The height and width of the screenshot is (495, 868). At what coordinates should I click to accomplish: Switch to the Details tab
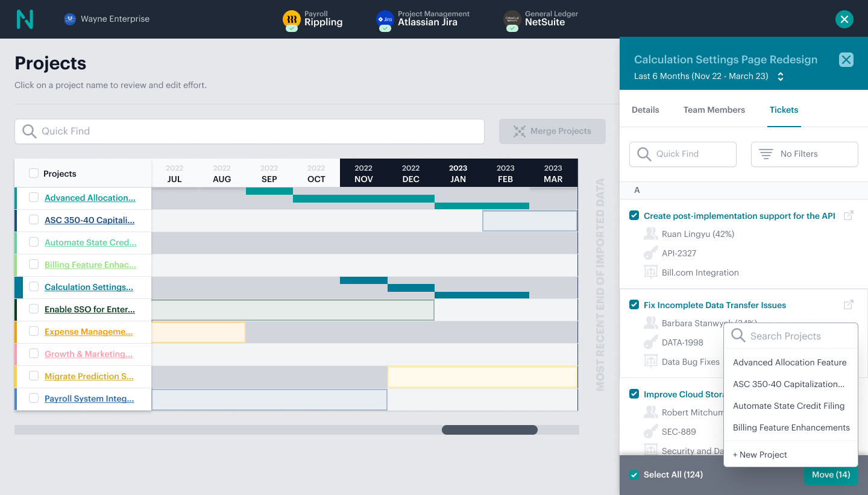click(646, 110)
